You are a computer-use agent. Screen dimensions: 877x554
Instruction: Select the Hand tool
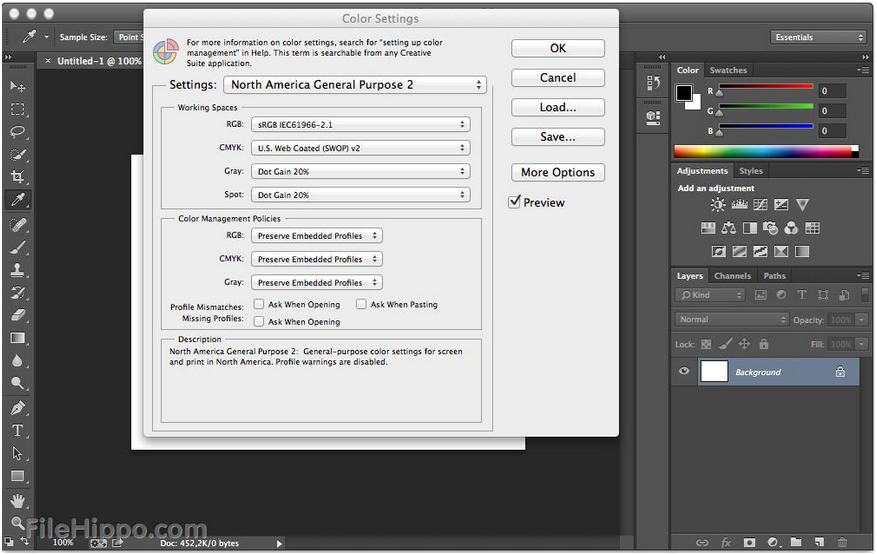[17, 500]
